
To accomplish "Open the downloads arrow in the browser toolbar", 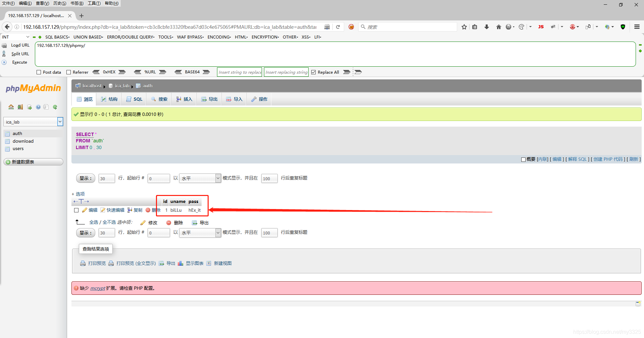I will (487, 27).
